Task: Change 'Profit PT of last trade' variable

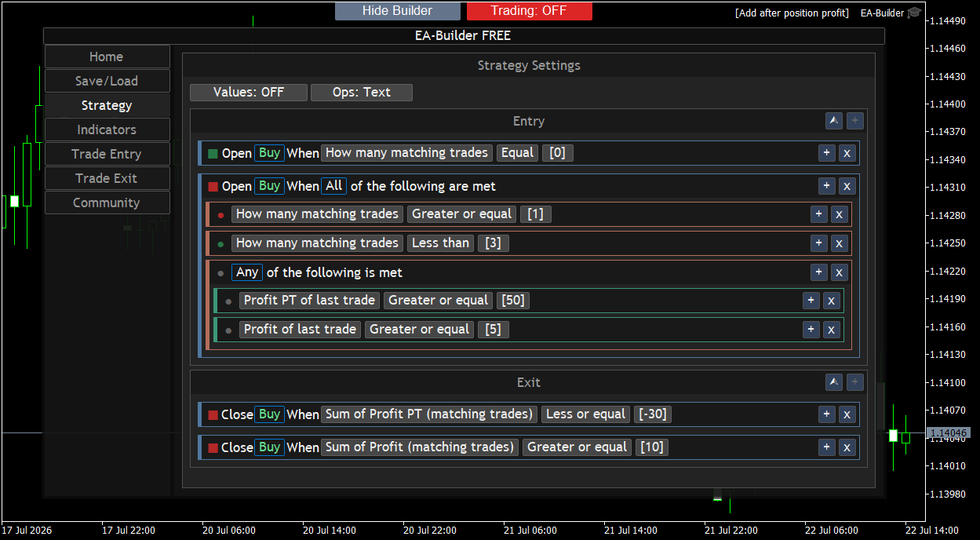Action: tap(309, 301)
